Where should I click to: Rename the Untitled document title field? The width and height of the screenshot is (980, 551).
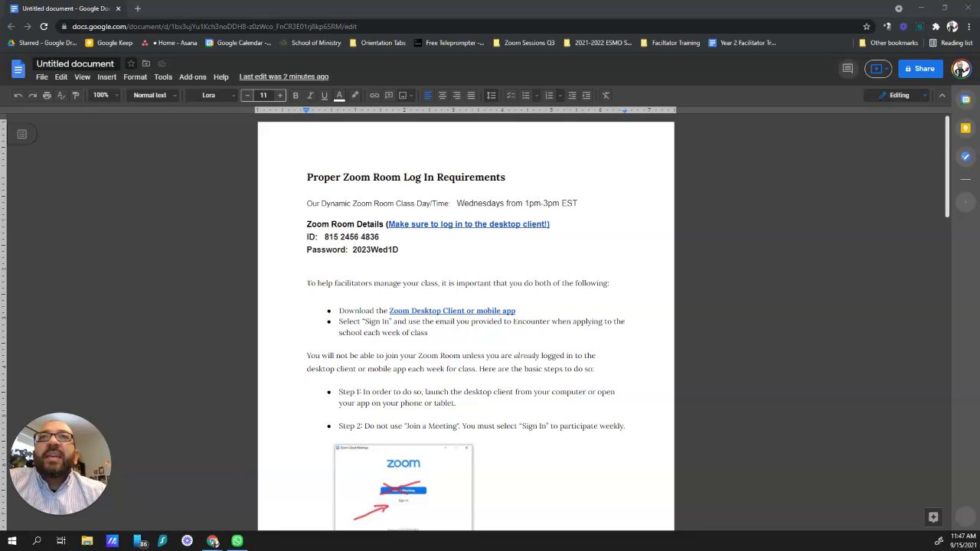(75, 64)
